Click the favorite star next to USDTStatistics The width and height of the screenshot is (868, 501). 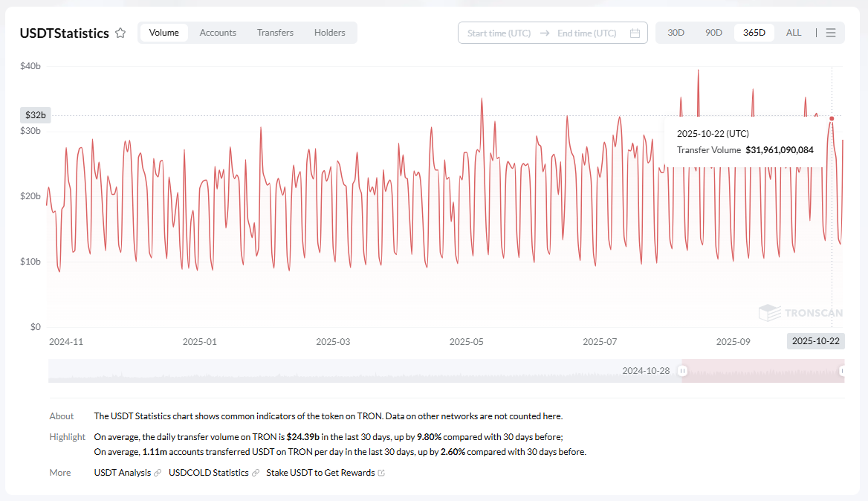(120, 33)
